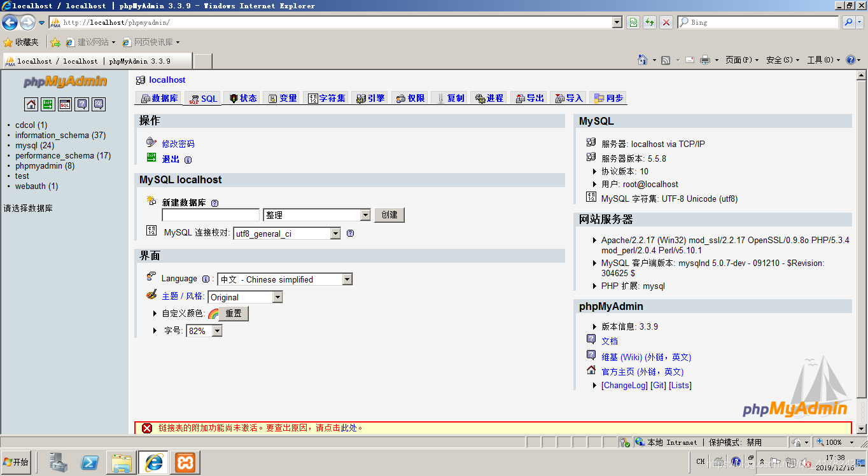Image resolution: width=868 pixels, height=476 pixels.
Task: Click the 修改密码 link
Action: click(178, 144)
